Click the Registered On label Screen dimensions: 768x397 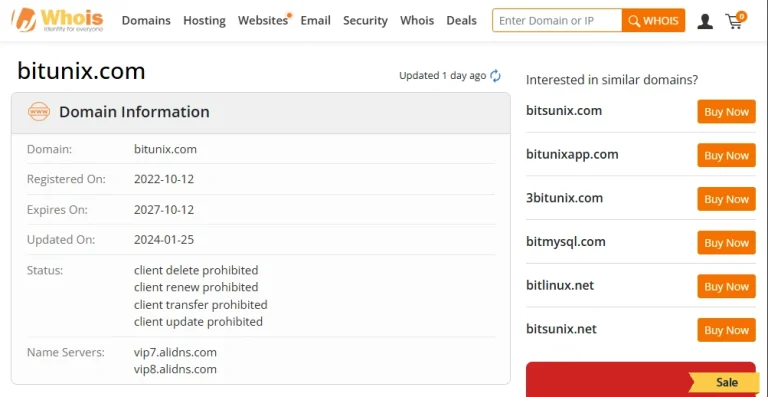(x=66, y=179)
